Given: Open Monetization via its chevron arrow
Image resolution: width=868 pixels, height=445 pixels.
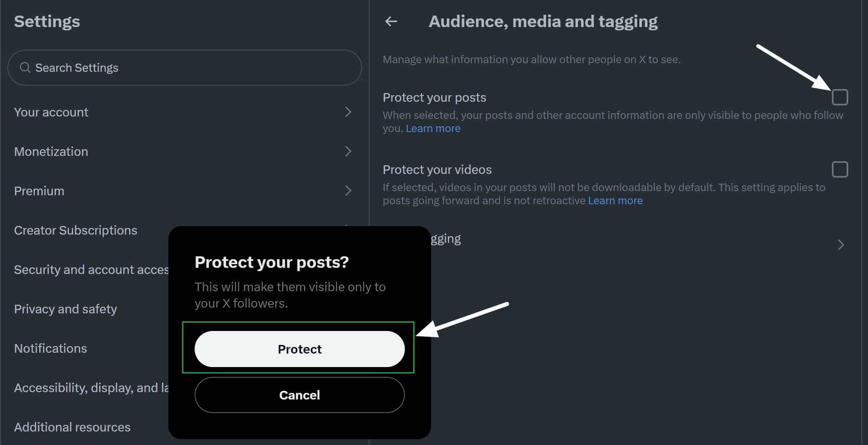Looking at the screenshot, I should point(348,151).
